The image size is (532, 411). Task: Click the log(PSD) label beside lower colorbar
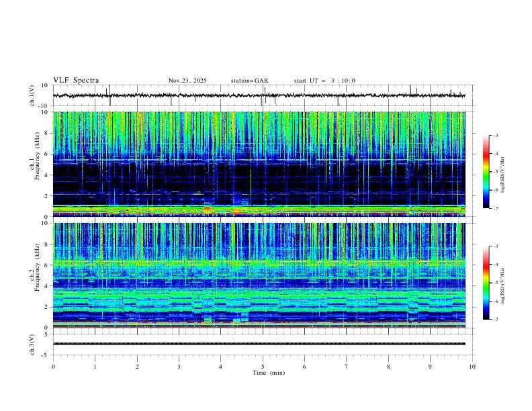(502, 285)
